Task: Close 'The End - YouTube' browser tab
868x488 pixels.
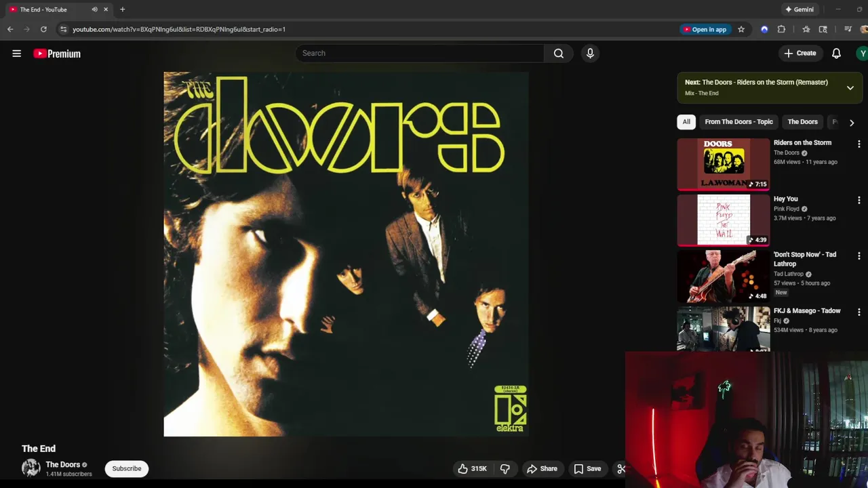Action: pyautogui.click(x=106, y=9)
